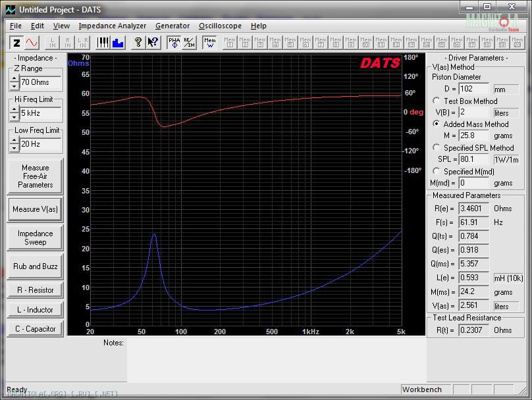The image size is (532, 400).
Task: Click the V(as) value 2.561
Action: coord(473,305)
